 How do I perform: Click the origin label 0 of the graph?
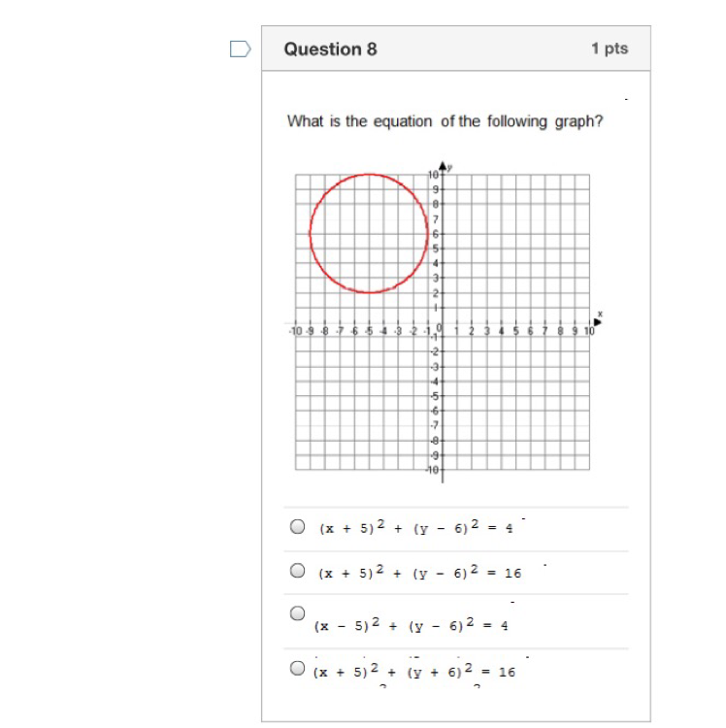(438, 329)
